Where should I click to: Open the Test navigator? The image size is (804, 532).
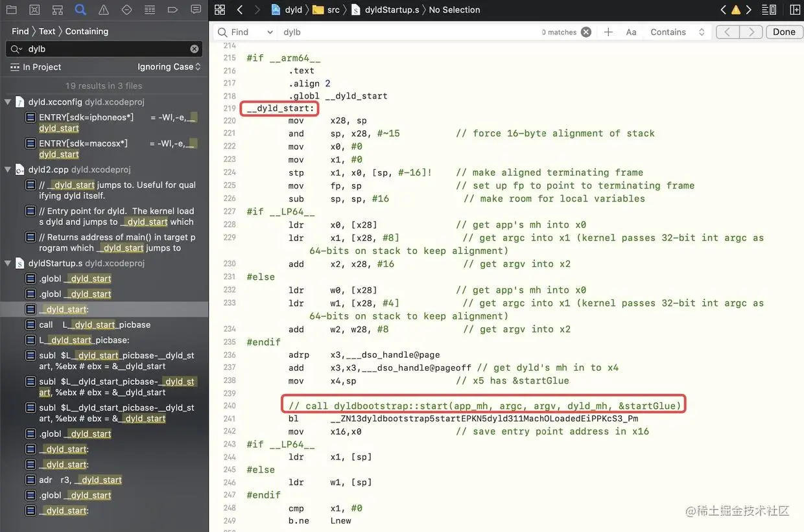126,9
